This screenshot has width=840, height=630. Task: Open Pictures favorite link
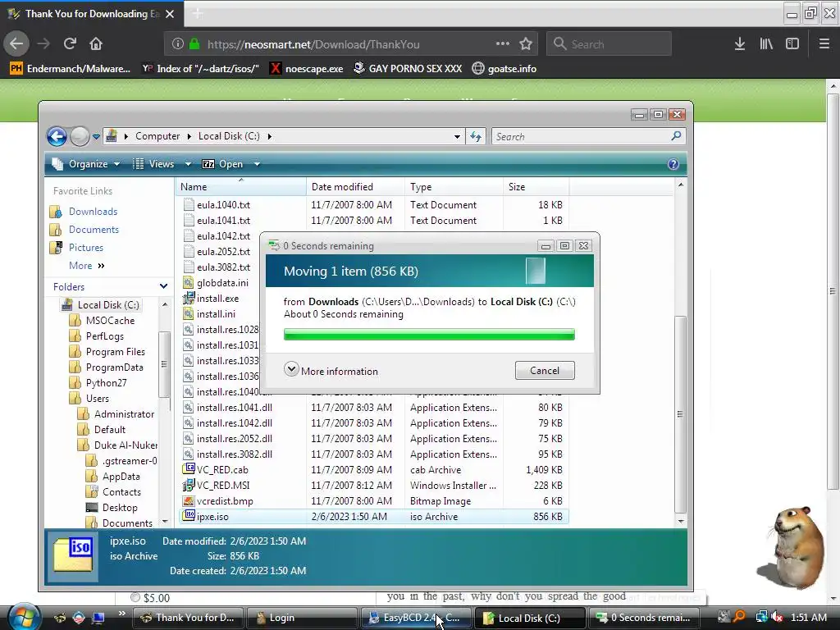85,248
